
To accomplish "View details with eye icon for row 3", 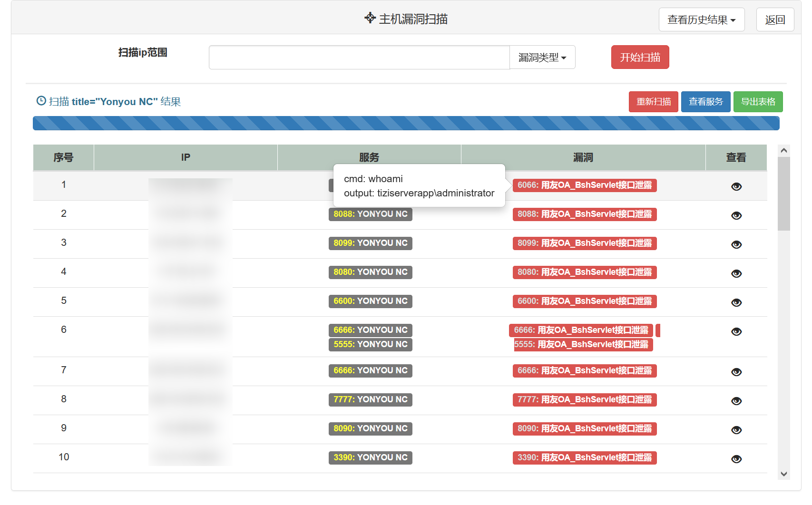I will [736, 244].
